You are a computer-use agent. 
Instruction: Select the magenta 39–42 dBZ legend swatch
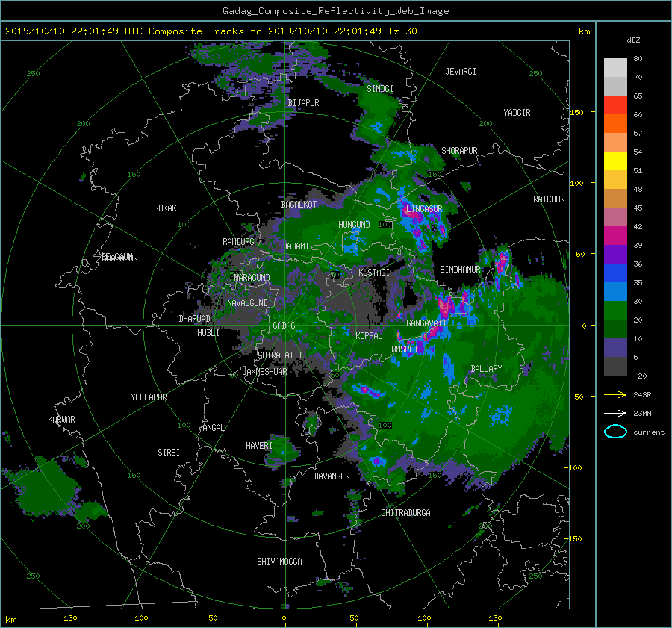pyautogui.click(x=615, y=236)
